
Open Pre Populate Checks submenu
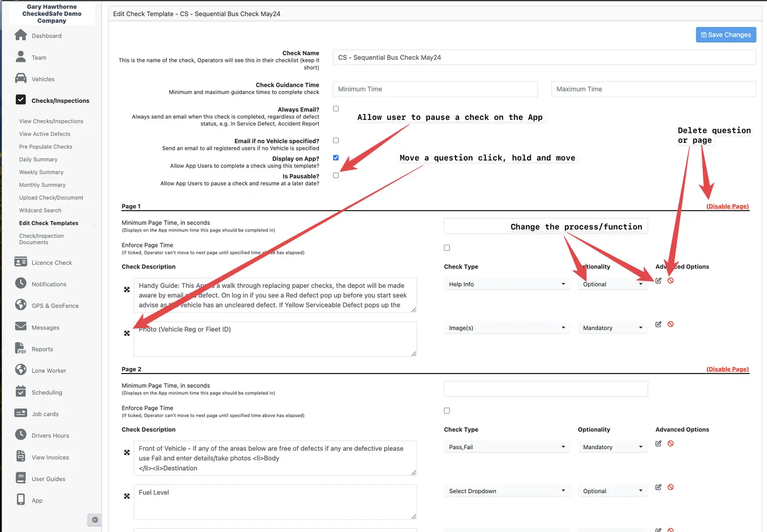tap(46, 147)
